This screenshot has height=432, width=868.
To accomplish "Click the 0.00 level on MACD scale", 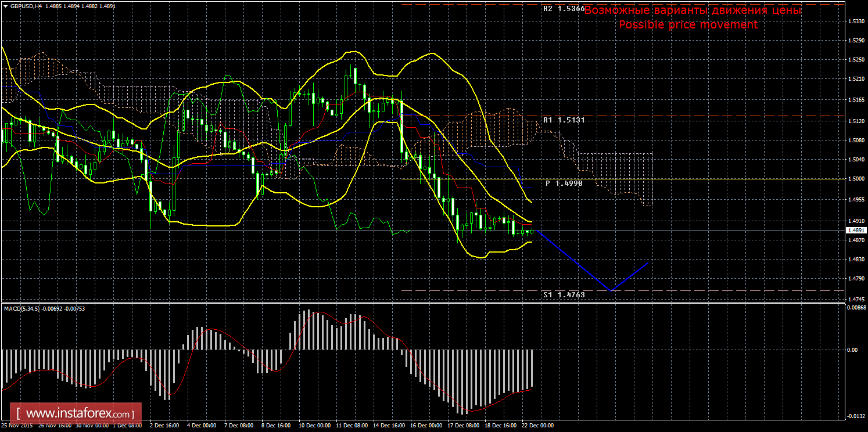I will [851, 350].
